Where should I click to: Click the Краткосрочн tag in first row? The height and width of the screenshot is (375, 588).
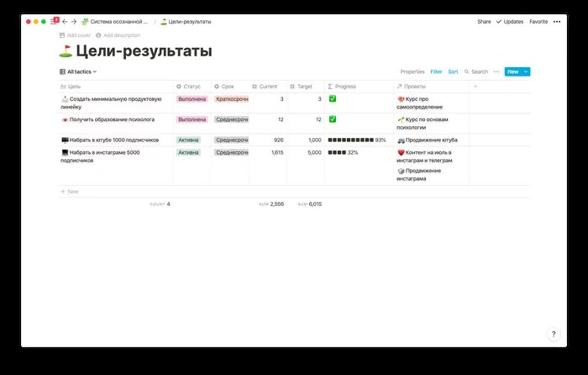pos(231,99)
